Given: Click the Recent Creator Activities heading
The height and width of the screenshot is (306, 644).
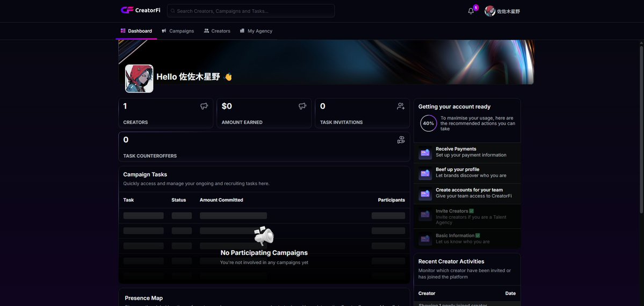Looking at the screenshot, I should pos(451,261).
